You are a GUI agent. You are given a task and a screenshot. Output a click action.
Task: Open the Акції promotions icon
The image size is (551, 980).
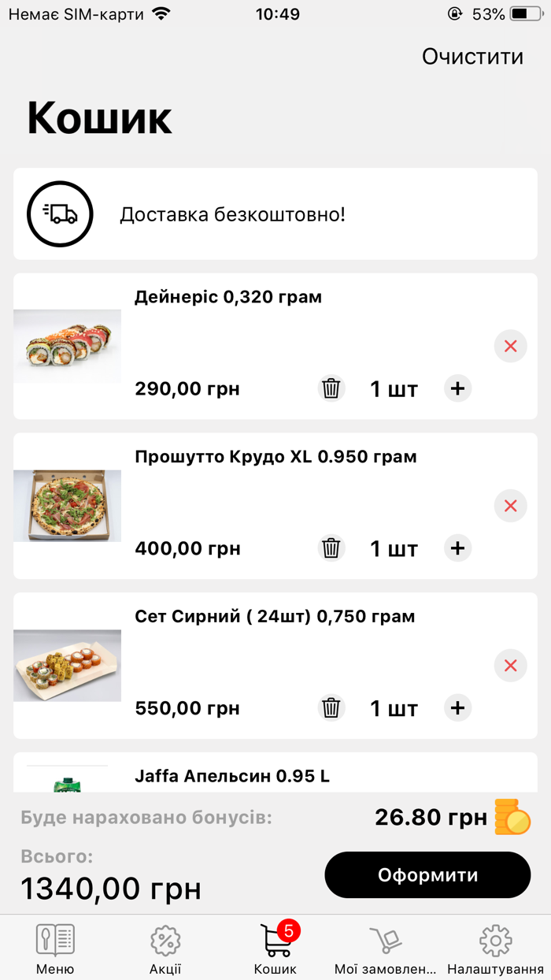tap(165, 941)
